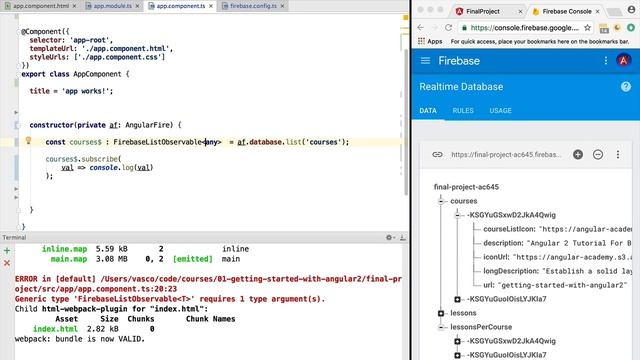Open database card overflow menu
Screen dimensions: 640x360
(x=618, y=154)
